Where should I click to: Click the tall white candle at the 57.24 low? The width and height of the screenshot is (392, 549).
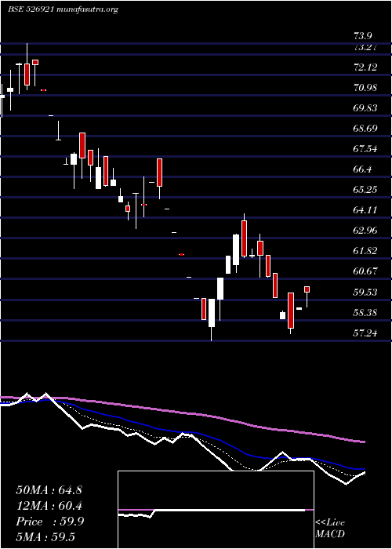coord(212,313)
